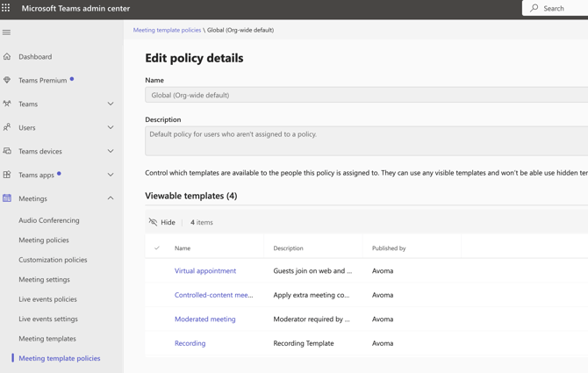
Task: Click the Teams people icon
Action: [7, 104]
